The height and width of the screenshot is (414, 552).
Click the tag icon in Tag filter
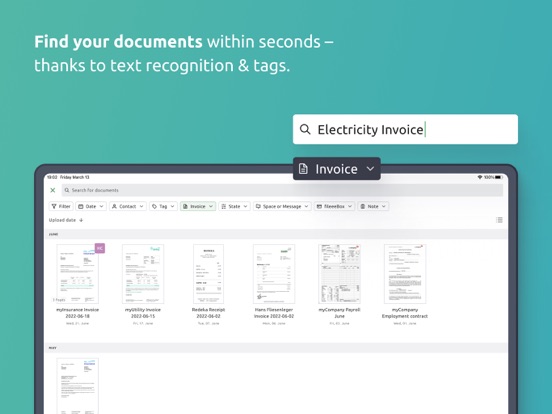click(x=155, y=206)
